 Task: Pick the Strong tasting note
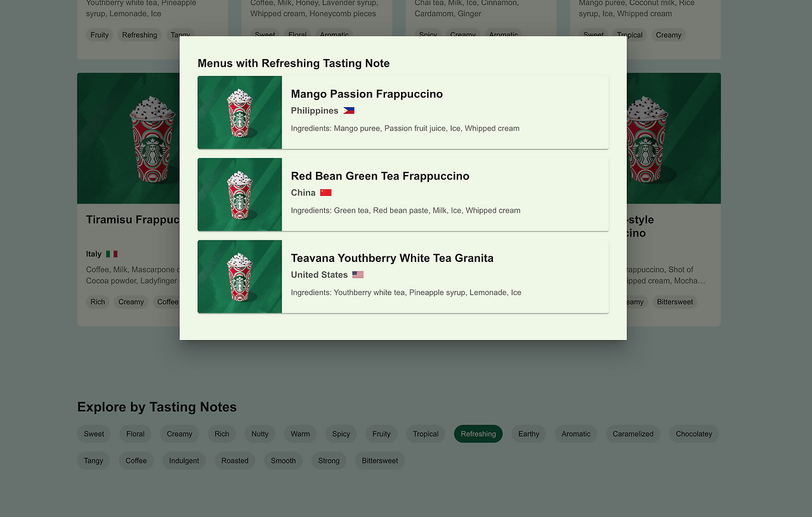[x=329, y=461]
